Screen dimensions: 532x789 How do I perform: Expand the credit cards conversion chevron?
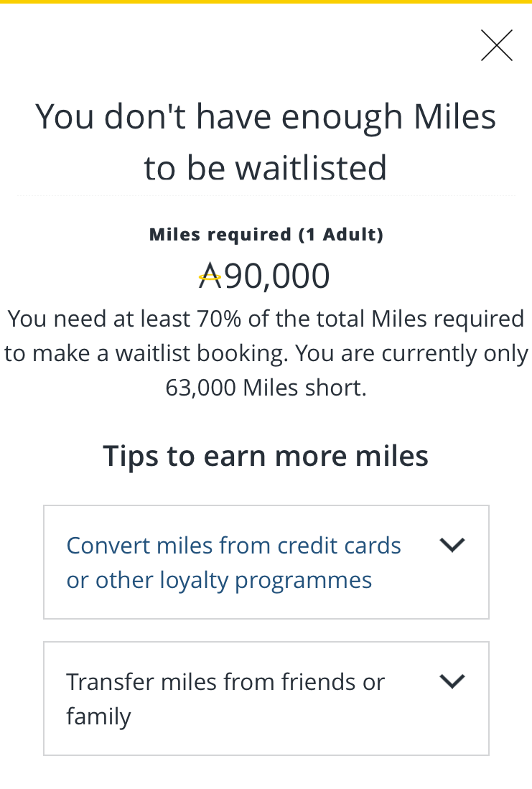coord(452,546)
